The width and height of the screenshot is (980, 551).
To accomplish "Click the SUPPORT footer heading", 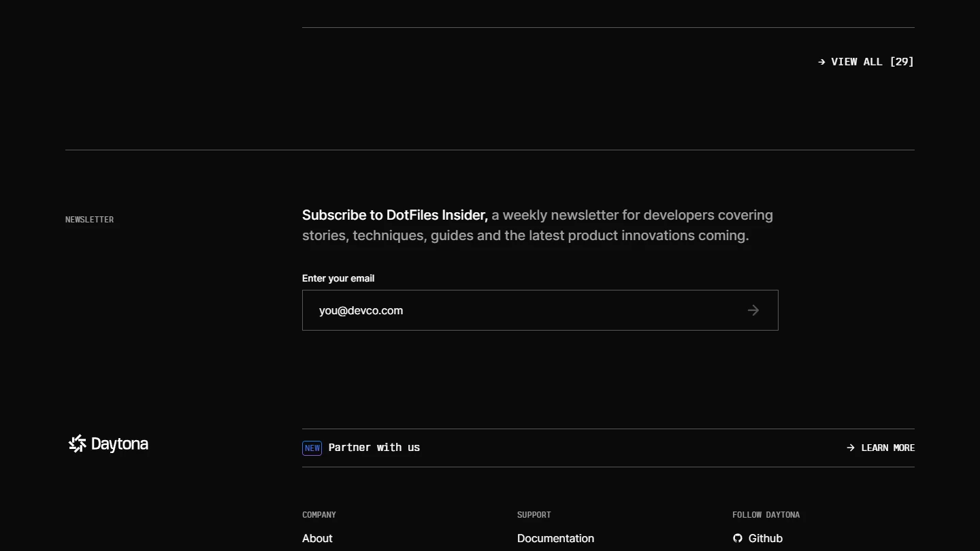I will pos(534,515).
